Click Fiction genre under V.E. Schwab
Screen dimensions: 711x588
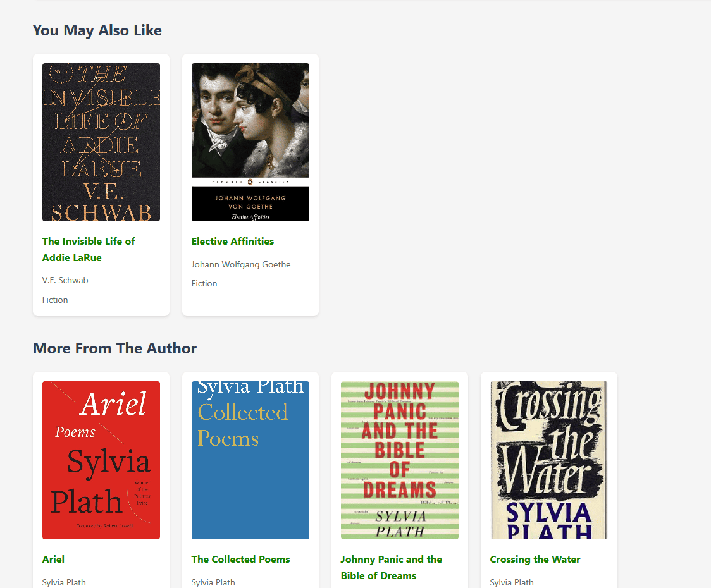55,300
